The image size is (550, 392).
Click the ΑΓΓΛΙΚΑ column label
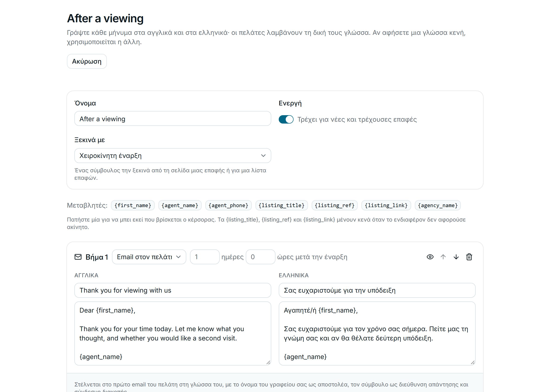[86, 275]
